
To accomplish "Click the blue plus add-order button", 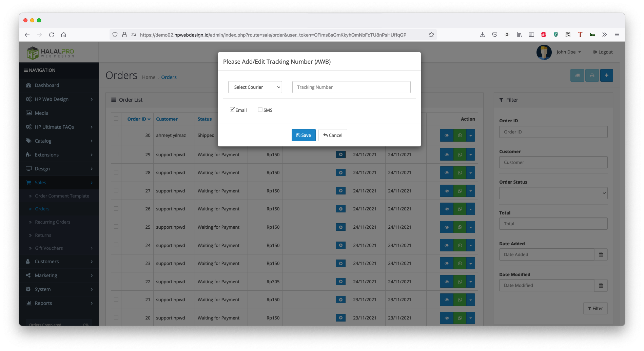I will click(x=606, y=75).
